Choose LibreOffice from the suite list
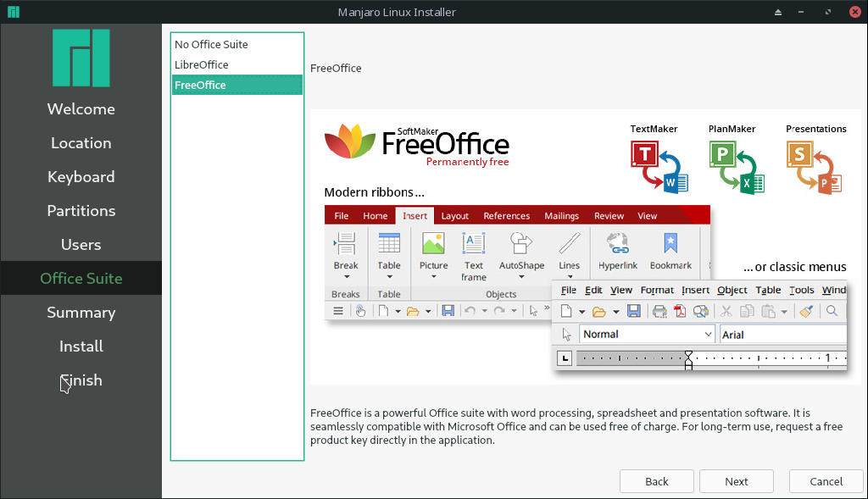The image size is (868, 499). [237, 64]
